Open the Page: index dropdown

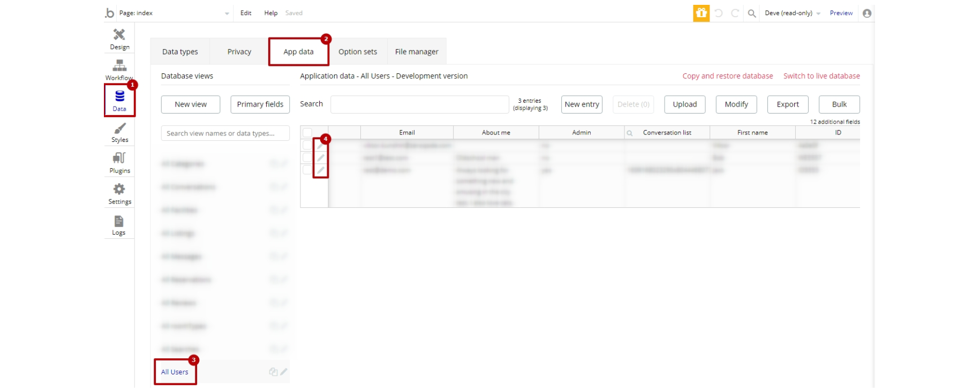(174, 13)
